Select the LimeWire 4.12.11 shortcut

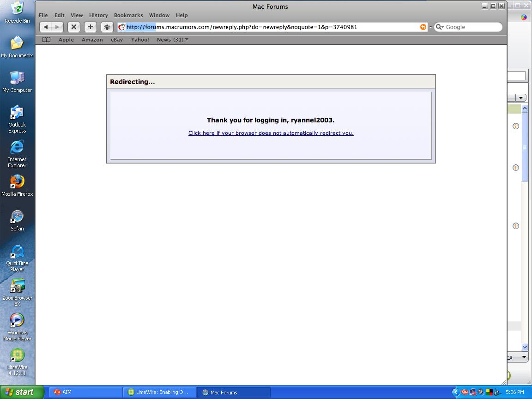pos(17,362)
